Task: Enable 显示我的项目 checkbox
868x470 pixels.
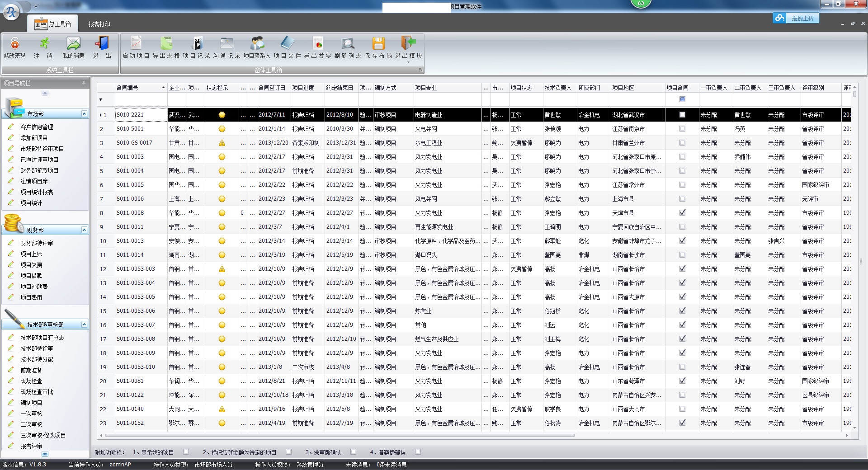Action: [x=186, y=452]
